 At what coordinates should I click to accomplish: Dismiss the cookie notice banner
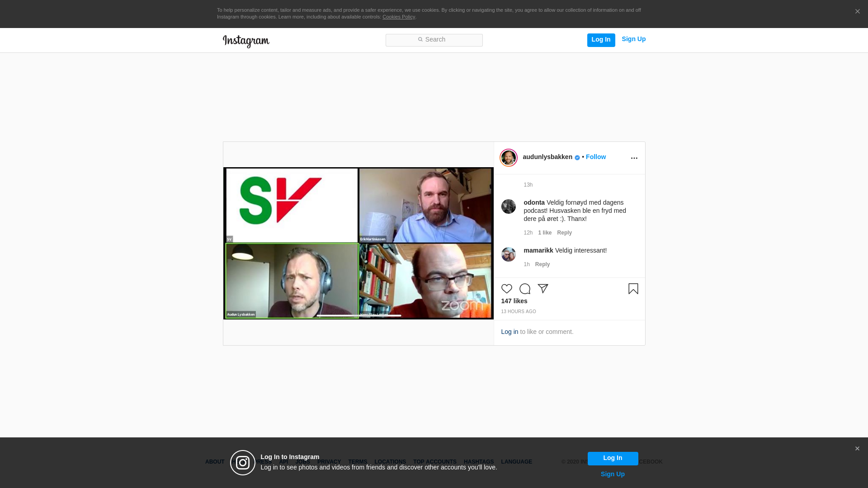857,12
